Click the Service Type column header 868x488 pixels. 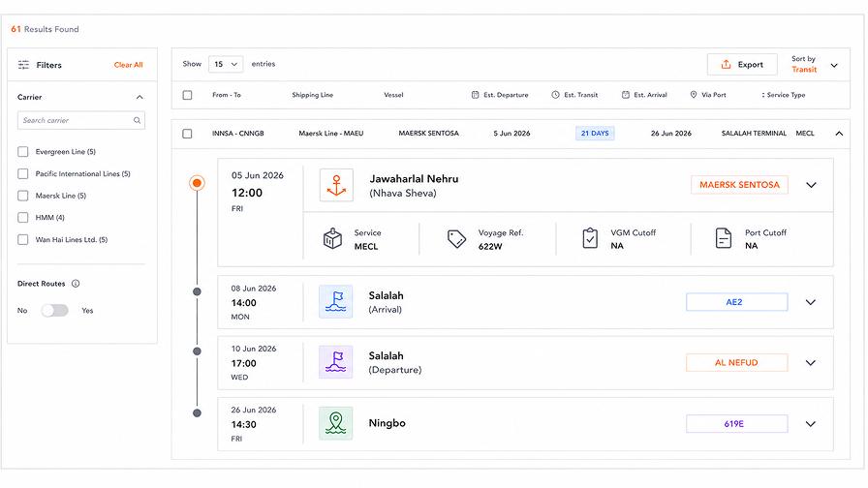tap(784, 95)
